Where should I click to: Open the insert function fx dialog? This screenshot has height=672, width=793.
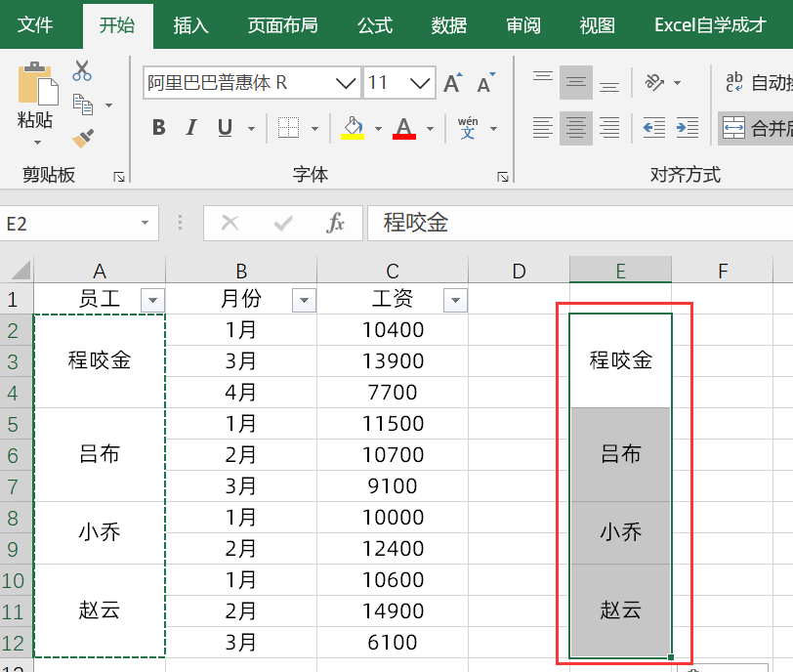[x=335, y=223]
